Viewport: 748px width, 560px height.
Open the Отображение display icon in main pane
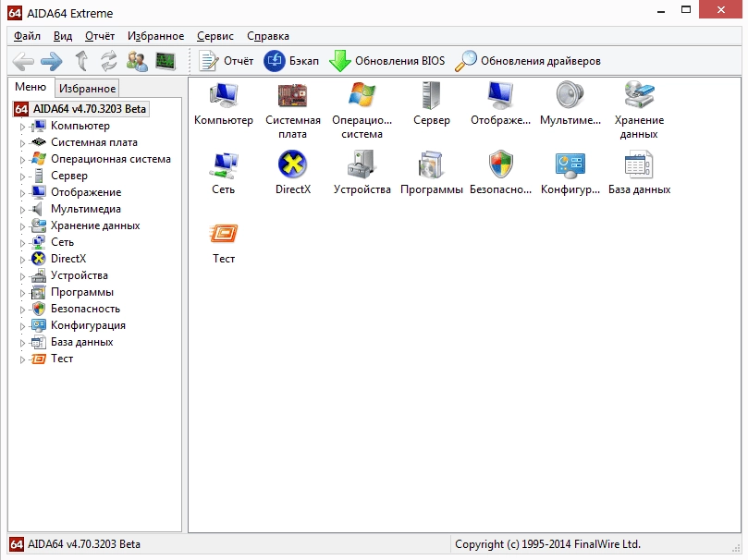tap(500, 95)
